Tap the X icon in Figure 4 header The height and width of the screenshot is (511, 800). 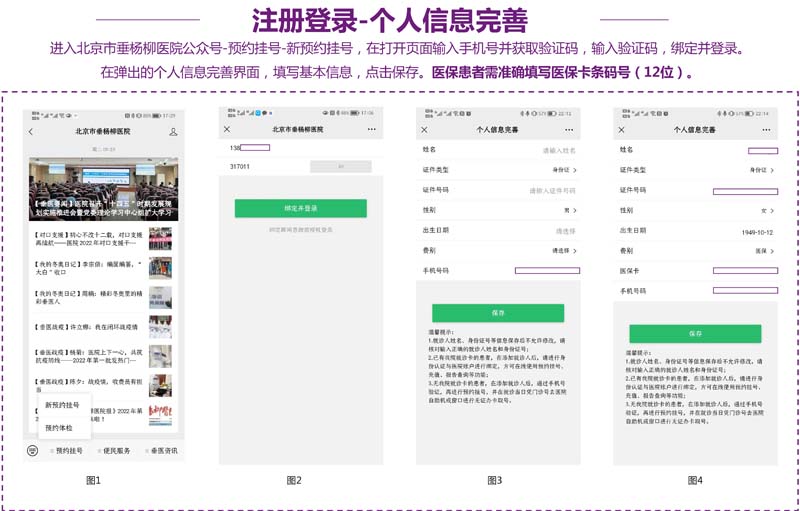click(x=621, y=130)
